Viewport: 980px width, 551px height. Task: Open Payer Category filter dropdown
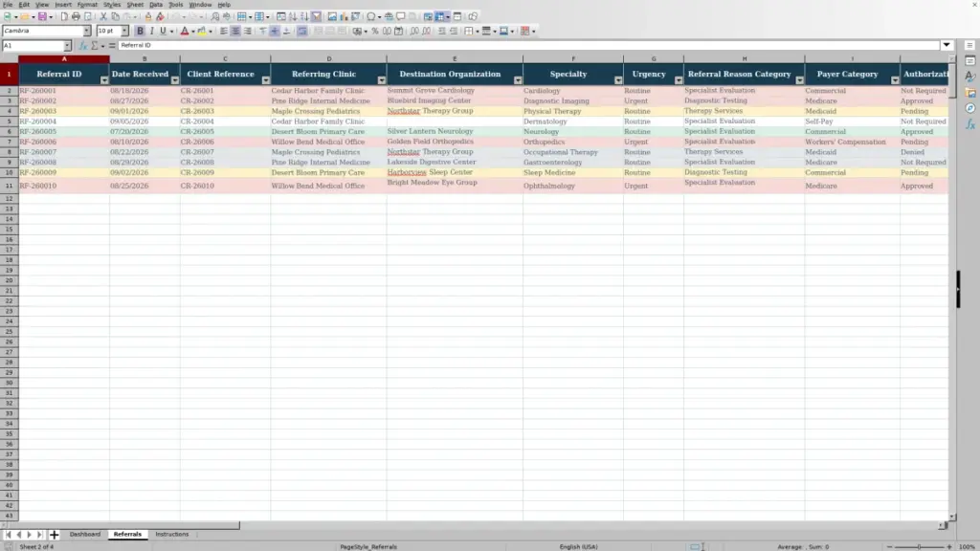[895, 80]
